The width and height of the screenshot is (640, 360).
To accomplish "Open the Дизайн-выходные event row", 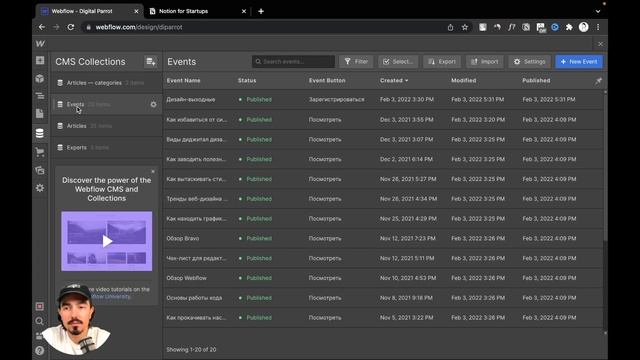I will click(x=383, y=100).
